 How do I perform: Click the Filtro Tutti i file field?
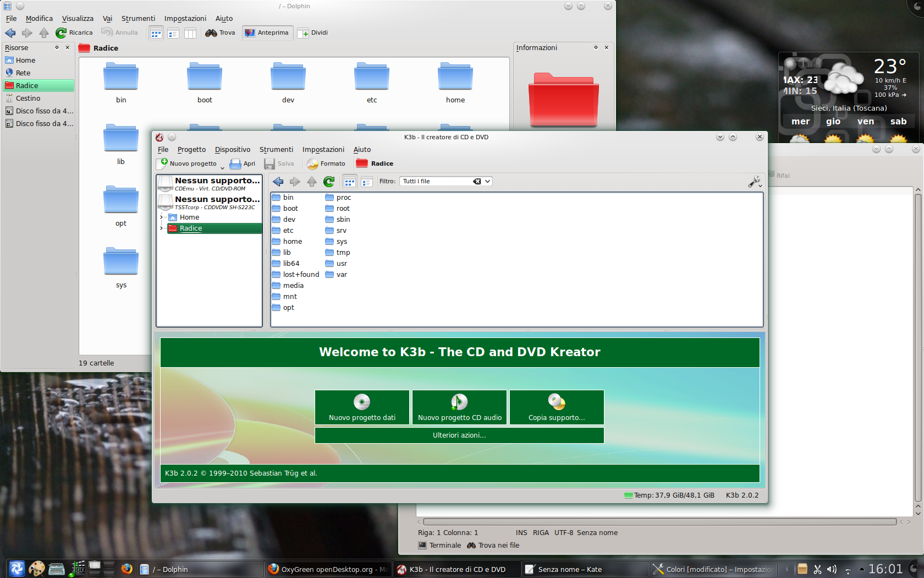coord(436,181)
